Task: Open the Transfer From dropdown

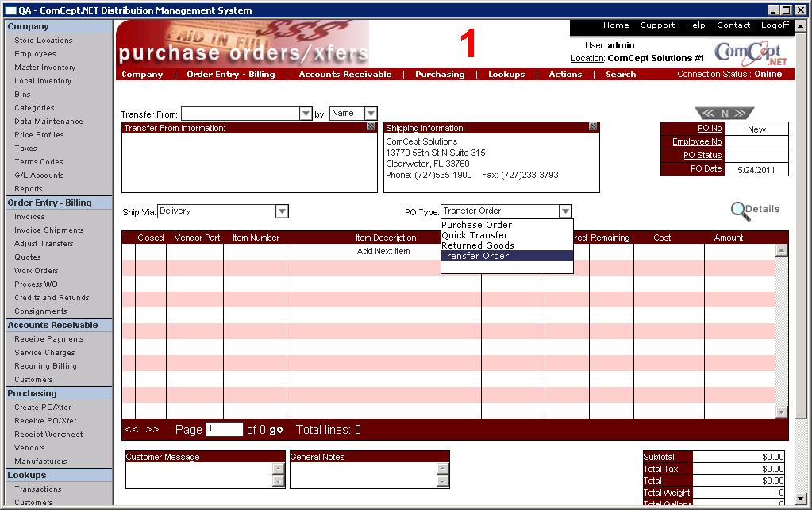Action: click(x=306, y=114)
